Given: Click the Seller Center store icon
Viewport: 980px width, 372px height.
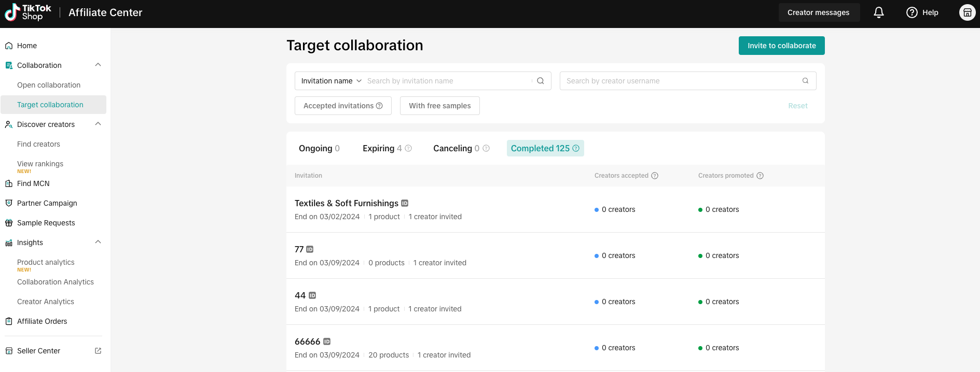Looking at the screenshot, I should [9, 351].
